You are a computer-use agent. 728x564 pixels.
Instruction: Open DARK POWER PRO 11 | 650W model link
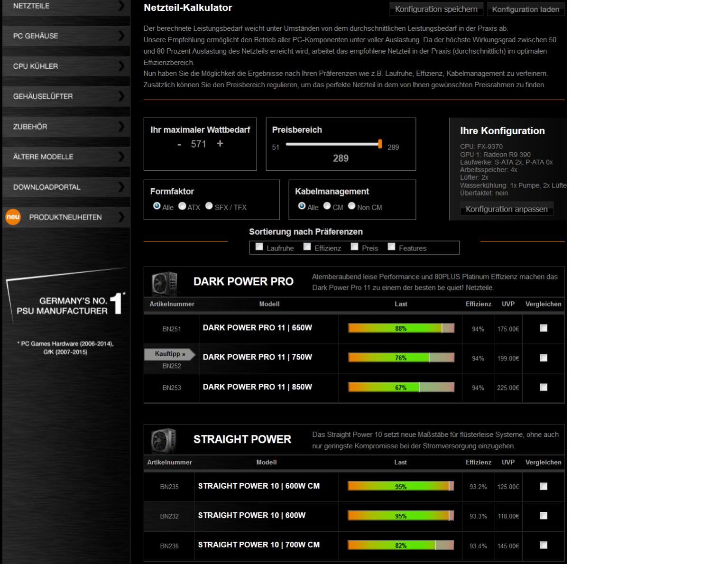[x=258, y=328]
